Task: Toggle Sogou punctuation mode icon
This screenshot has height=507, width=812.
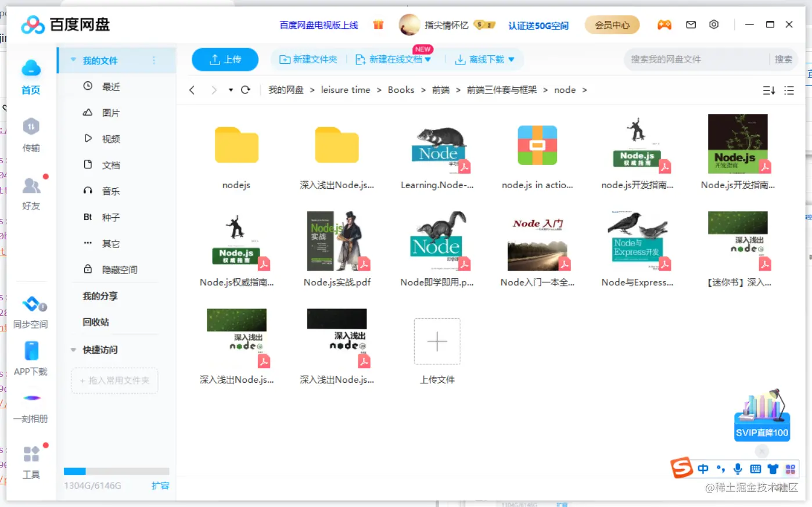Action: (720, 469)
